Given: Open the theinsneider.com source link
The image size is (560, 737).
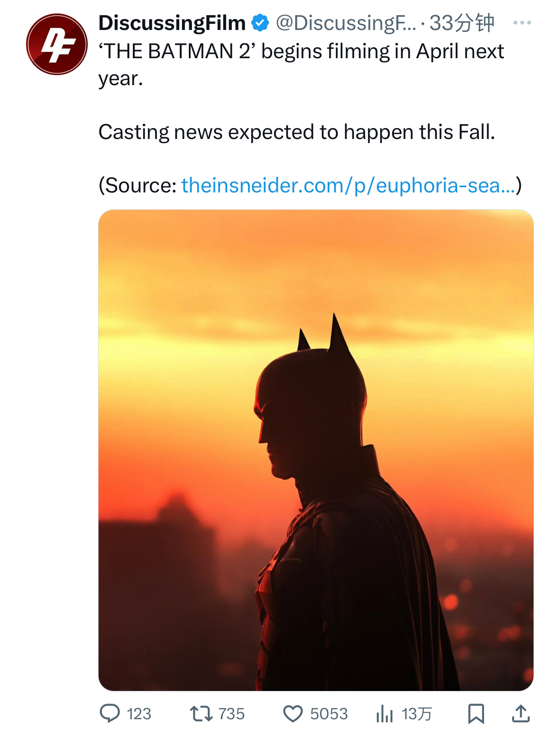Looking at the screenshot, I should 348,185.
